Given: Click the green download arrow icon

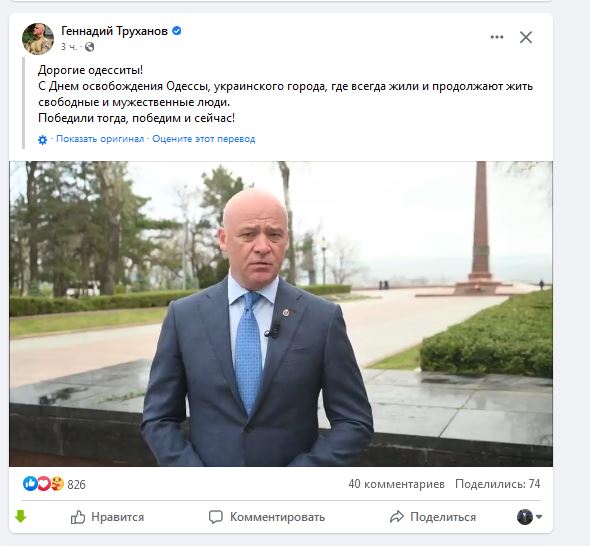Looking at the screenshot, I should 21,516.
